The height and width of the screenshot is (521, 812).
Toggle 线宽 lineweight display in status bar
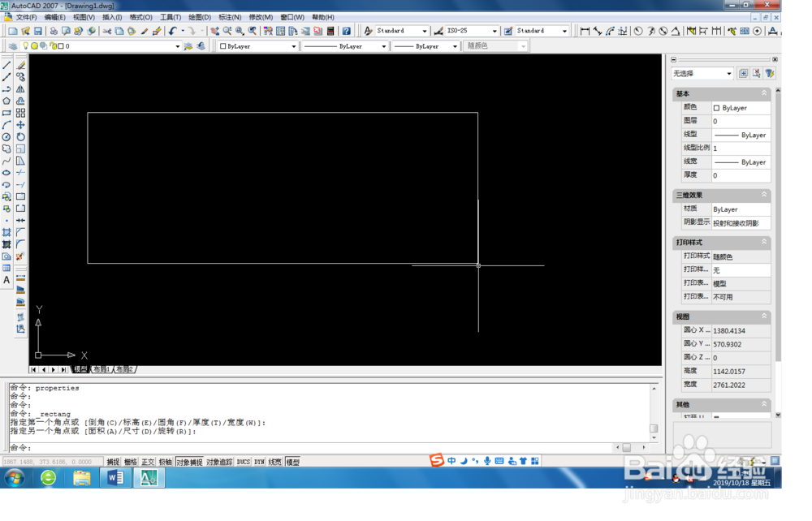click(x=275, y=462)
